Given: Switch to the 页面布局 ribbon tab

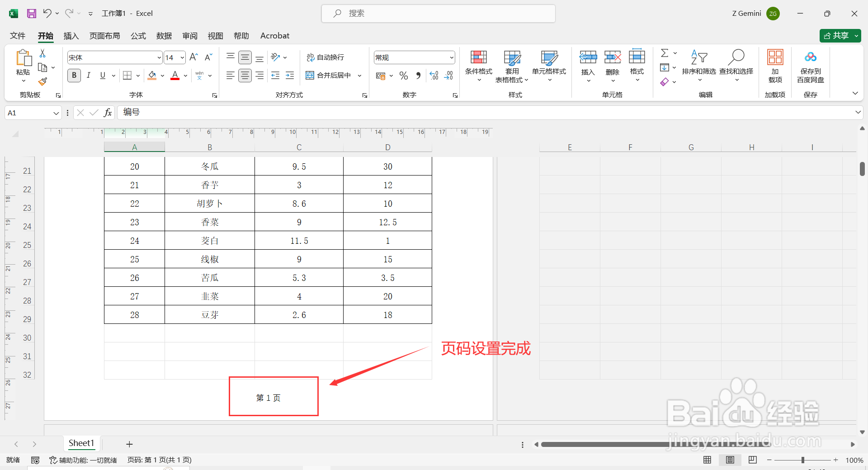Looking at the screenshot, I should point(104,36).
